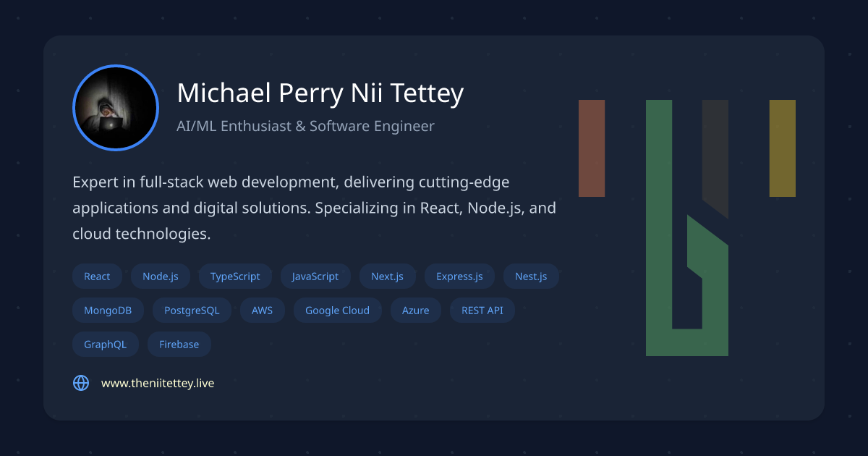Choose the AWS tag
Viewport: 868px width, 456px height.
262,311
